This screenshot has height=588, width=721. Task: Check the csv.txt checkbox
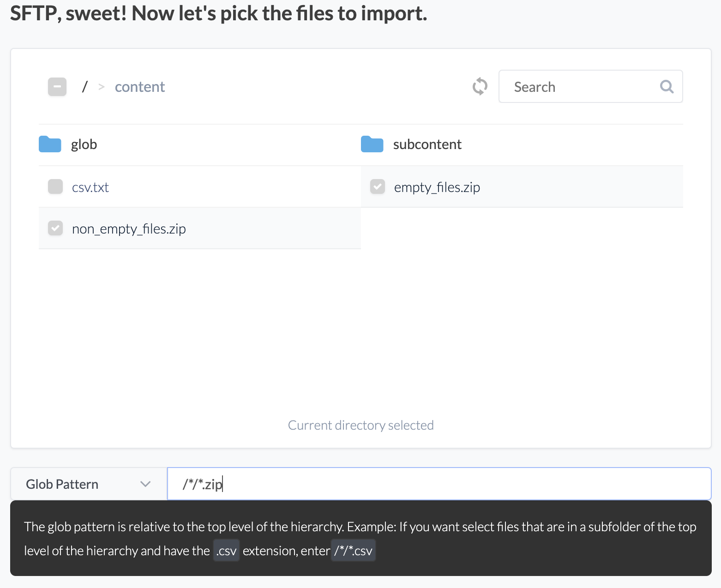(55, 187)
